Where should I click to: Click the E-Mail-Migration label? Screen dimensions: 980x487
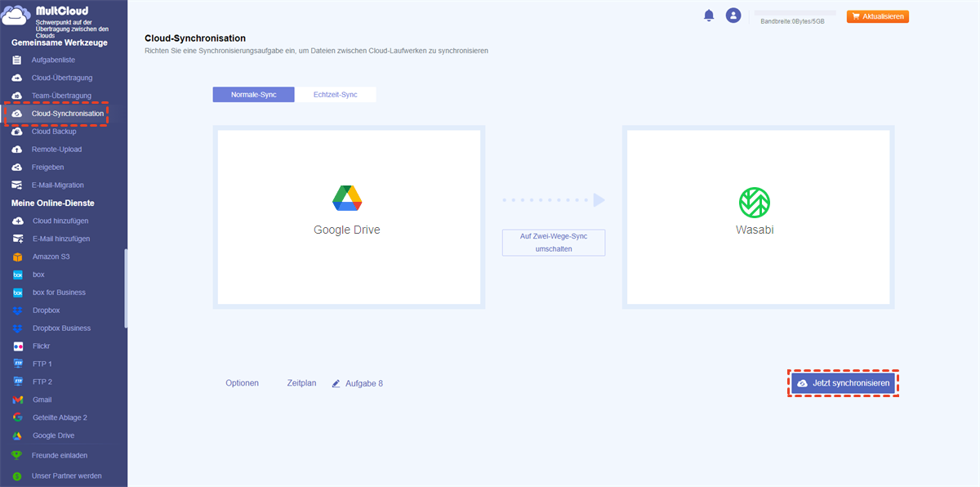57,185
